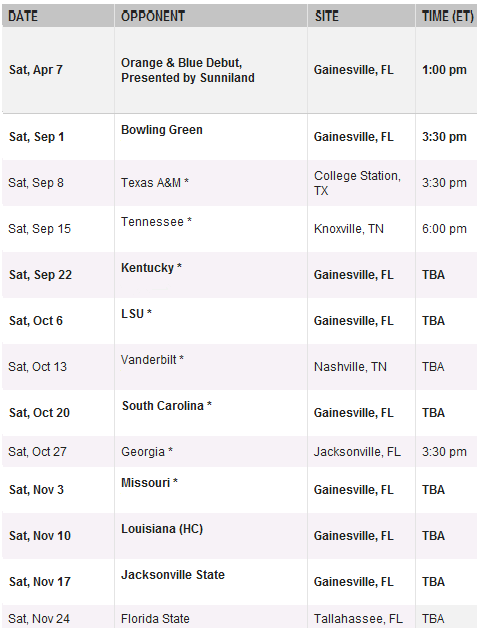Open the Louisiana (HC) game link
Image resolution: width=477 pixels, height=628 pixels.
point(162,529)
